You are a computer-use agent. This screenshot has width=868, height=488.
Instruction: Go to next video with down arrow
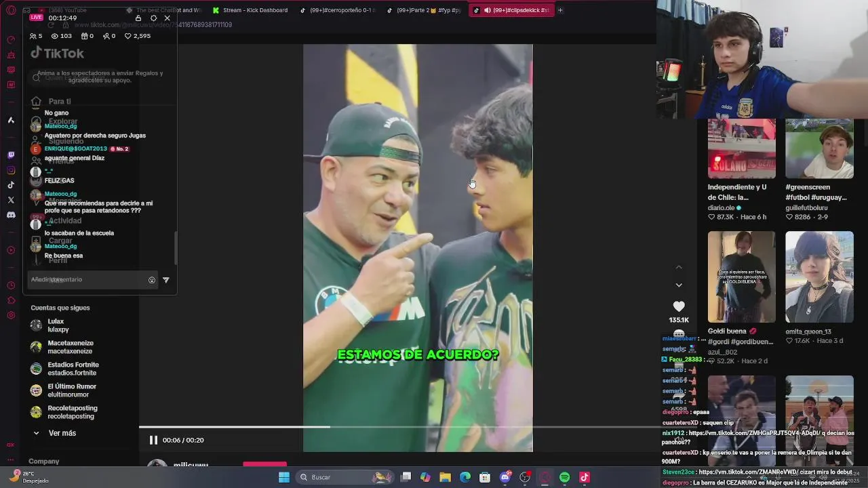(679, 285)
